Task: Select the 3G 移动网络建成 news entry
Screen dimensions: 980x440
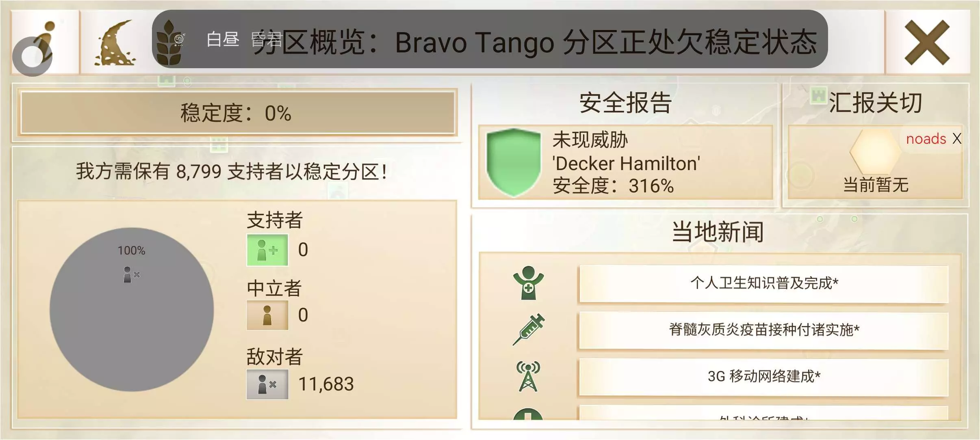Action: click(x=764, y=377)
